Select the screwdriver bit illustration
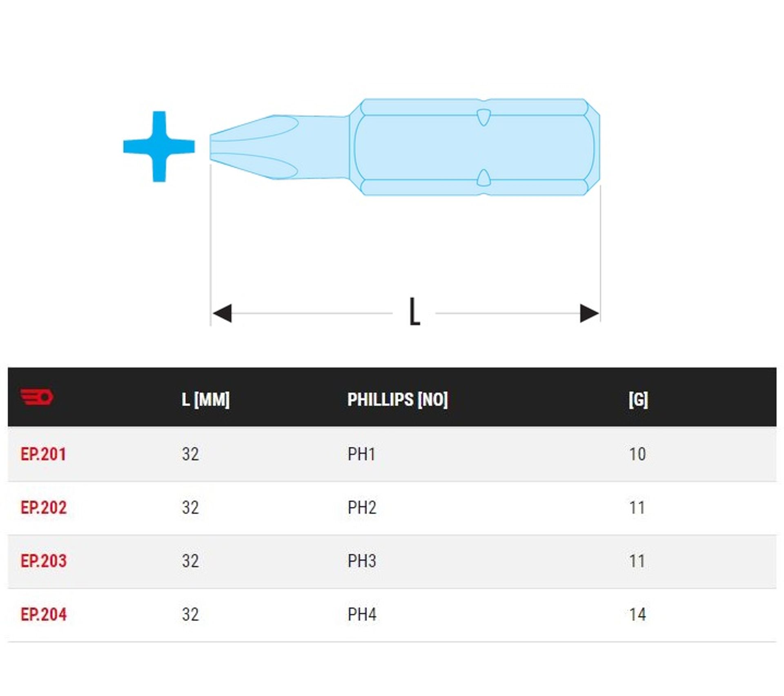 [404, 147]
